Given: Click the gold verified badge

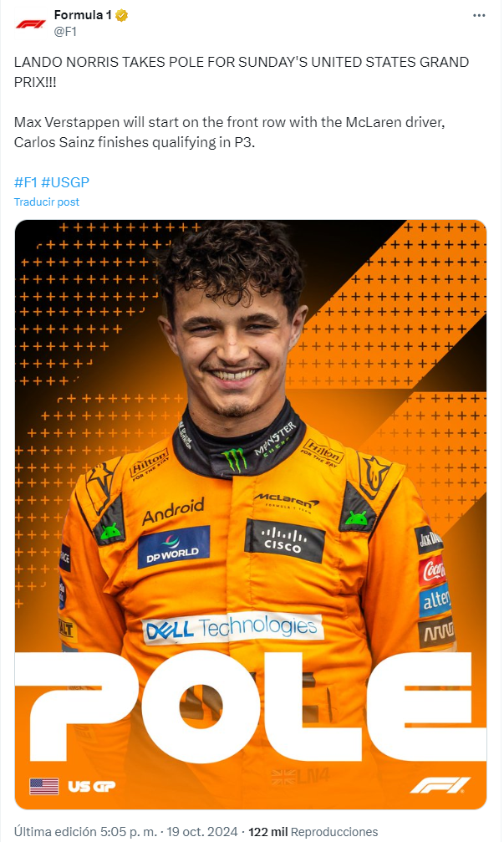Looking at the screenshot, I should point(122,16).
